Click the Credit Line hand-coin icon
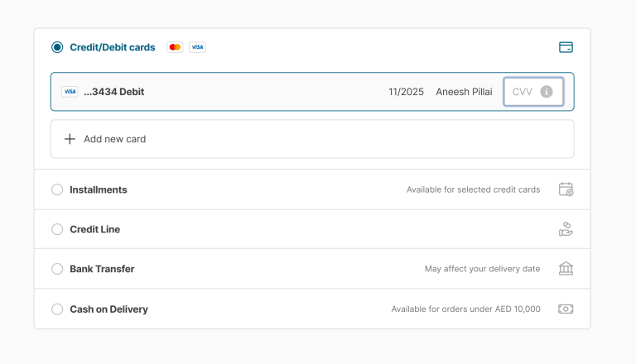The width and height of the screenshot is (636, 364). tap(566, 229)
